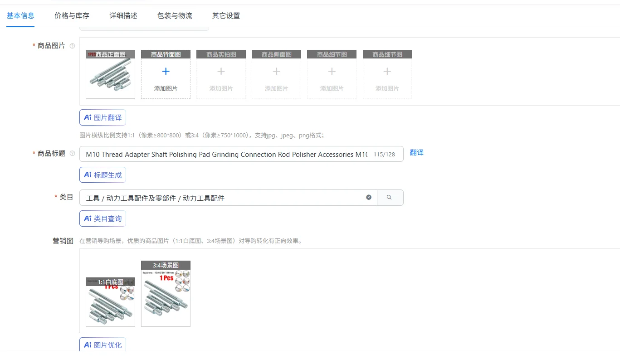The width and height of the screenshot is (620, 364).
Task: Clear the selected 类目 with the x icon
Action: (369, 197)
